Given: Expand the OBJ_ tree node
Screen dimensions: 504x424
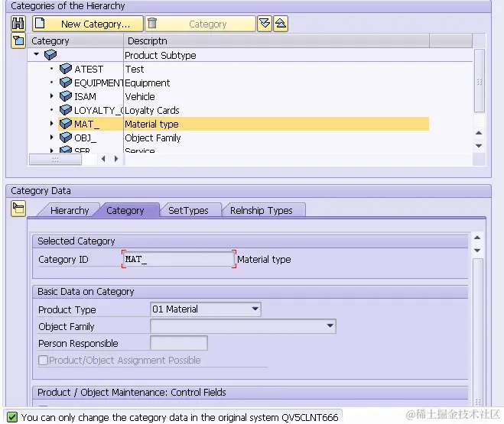Looking at the screenshot, I should pos(51,137).
